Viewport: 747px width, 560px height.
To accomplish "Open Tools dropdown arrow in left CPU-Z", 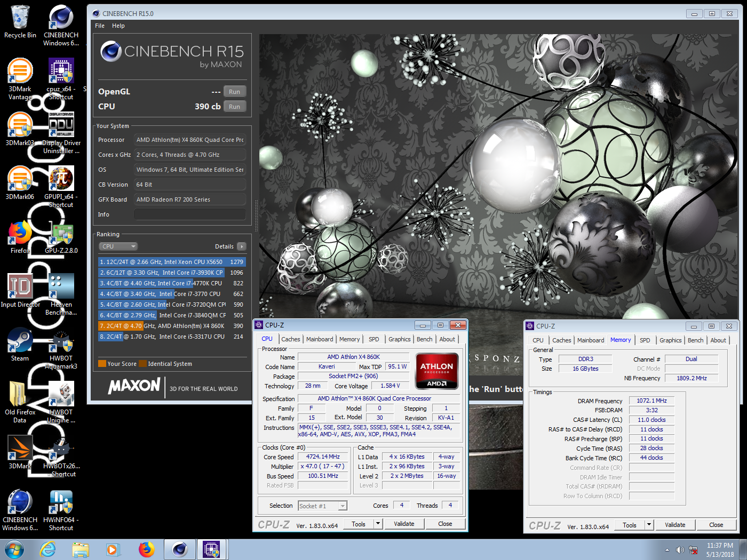I will (378, 524).
